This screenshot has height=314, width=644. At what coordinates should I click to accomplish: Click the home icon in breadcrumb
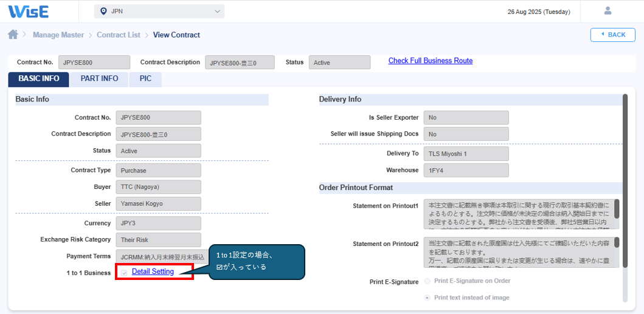point(13,35)
